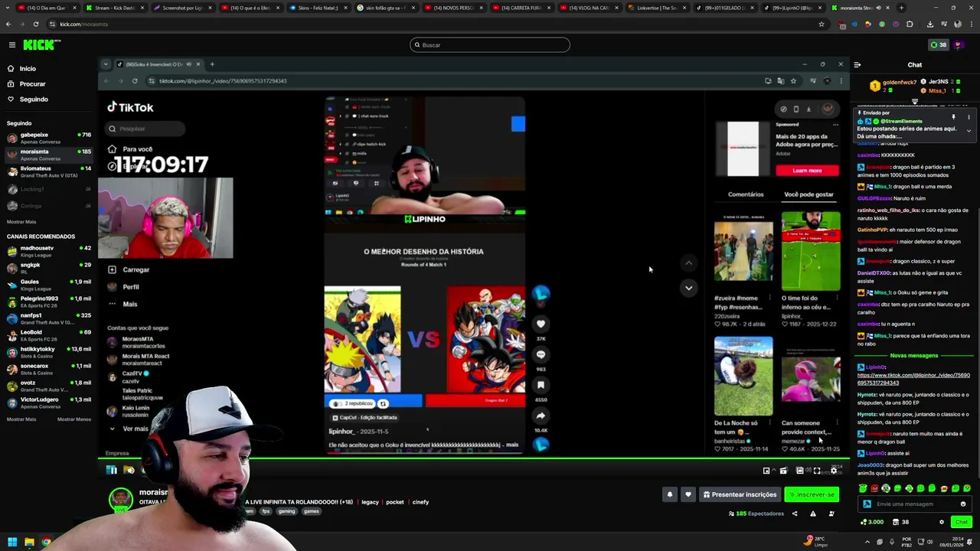Viewport: 980px width, 551px height.
Task: Open the liviomateus followed channel
Action: tap(49, 171)
